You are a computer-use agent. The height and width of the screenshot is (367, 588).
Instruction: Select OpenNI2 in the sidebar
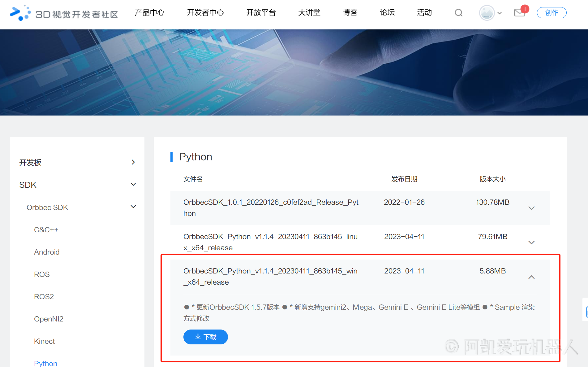(49, 319)
